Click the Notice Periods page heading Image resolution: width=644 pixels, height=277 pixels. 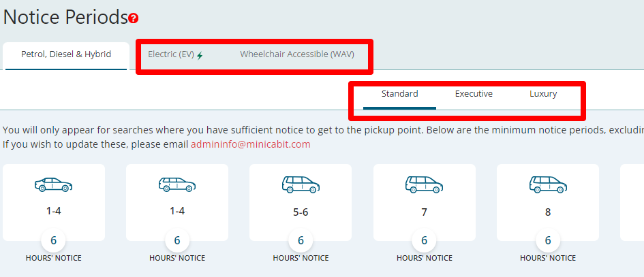[x=65, y=17]
